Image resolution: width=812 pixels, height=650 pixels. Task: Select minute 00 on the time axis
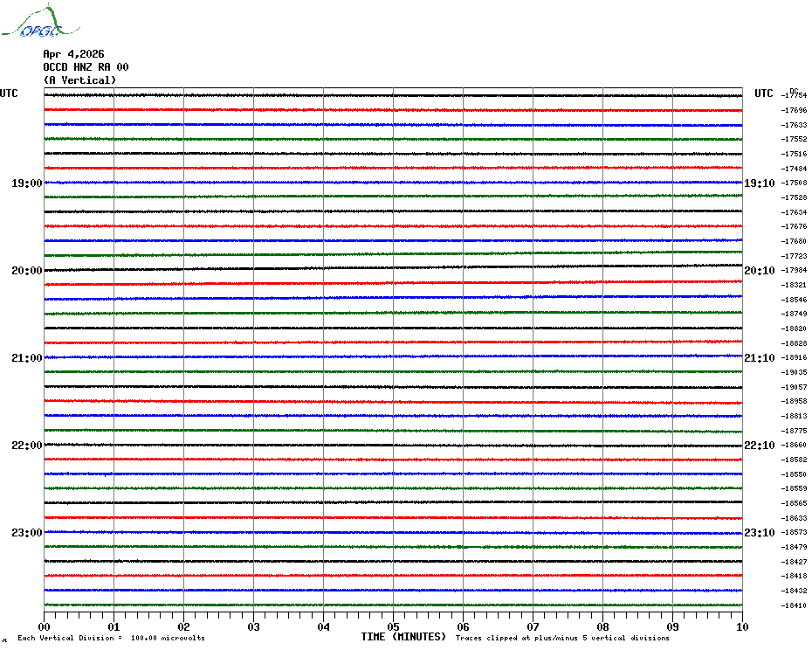point(45,626)
